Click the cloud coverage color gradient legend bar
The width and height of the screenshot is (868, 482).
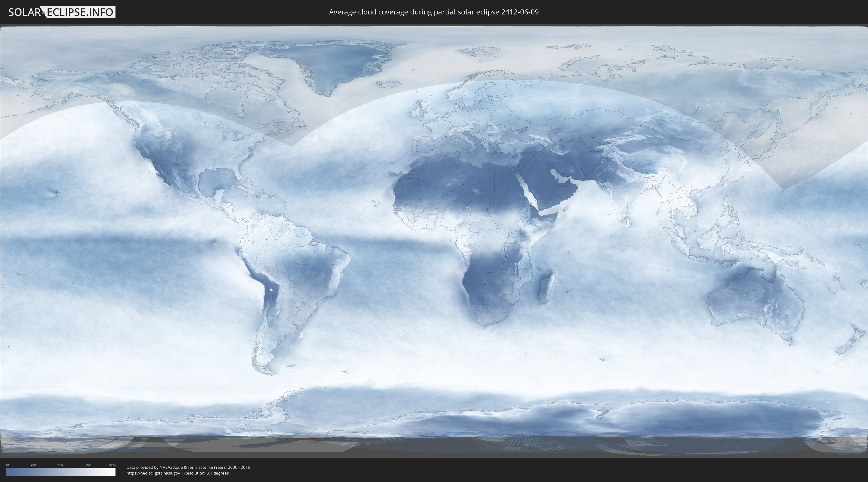pos(61,472)
